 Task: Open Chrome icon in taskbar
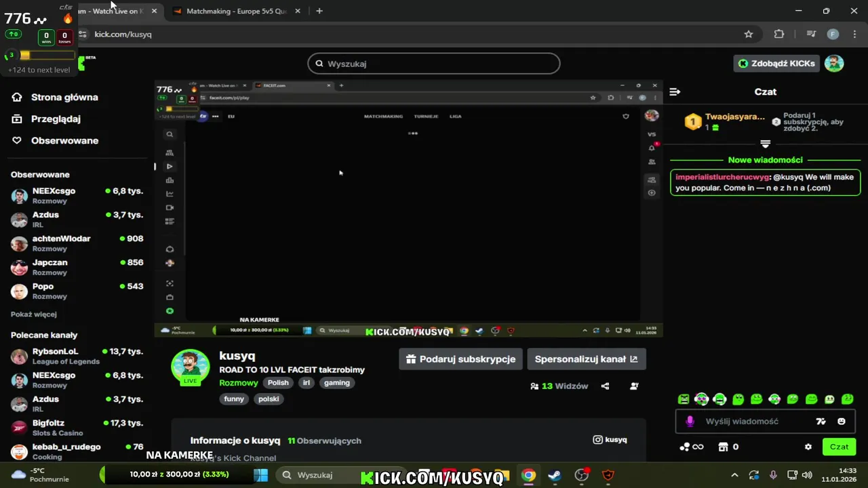(528, 475)
